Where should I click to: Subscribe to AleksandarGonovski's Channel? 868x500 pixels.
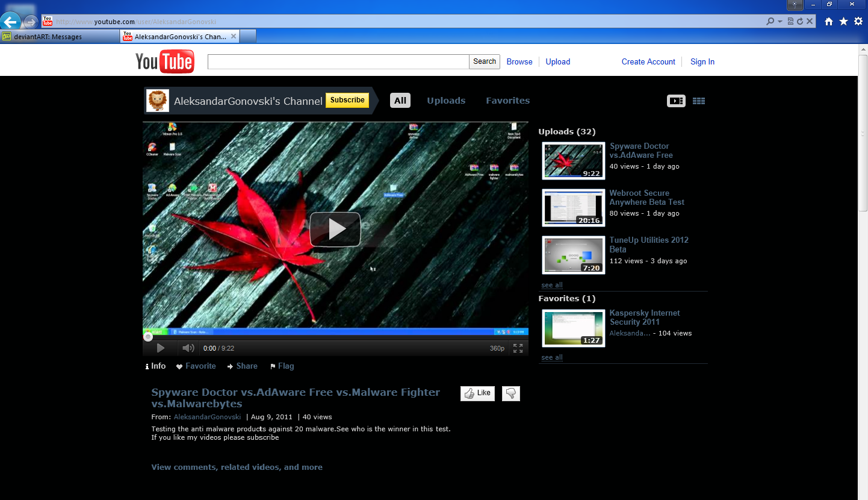click(347, 100)
